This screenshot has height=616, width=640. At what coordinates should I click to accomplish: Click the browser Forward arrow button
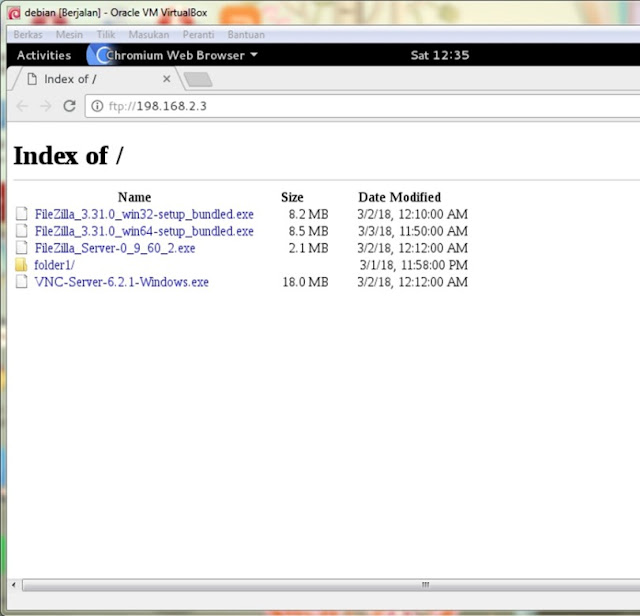(46, 106)
